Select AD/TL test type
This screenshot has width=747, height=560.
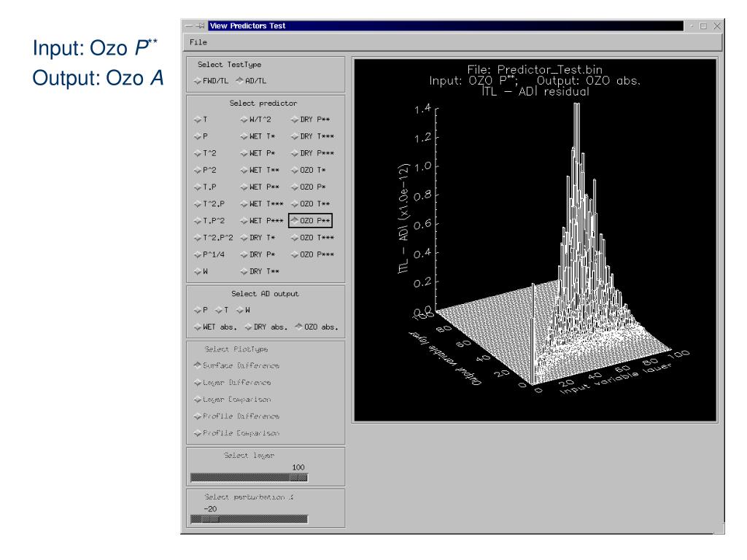tap(251, 81)
